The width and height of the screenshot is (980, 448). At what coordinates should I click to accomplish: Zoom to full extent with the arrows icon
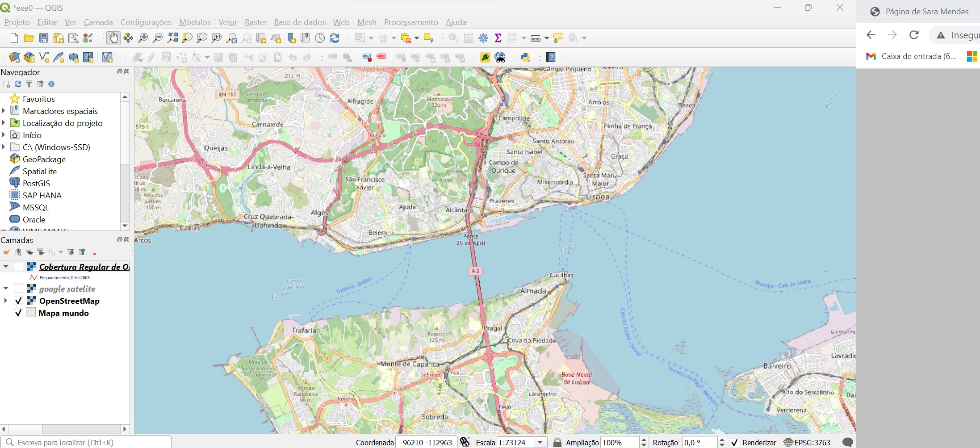click(172, 38)
